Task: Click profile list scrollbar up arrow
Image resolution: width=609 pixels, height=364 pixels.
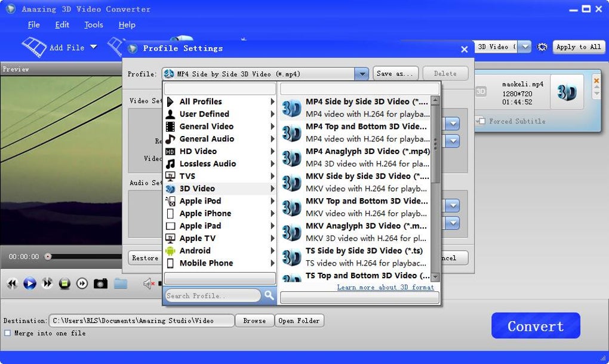Action: (435, 100)
